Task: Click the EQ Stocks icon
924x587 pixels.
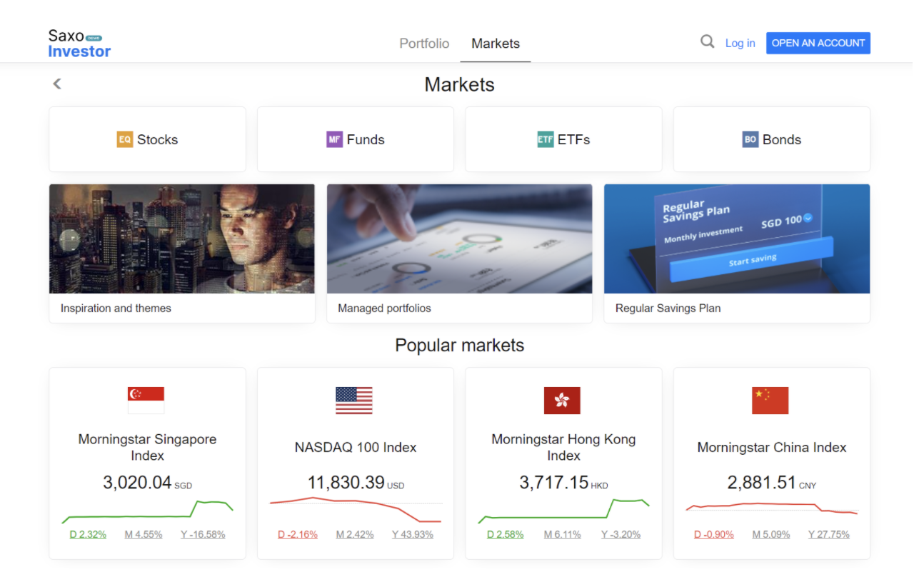Action: coord(125,139)
